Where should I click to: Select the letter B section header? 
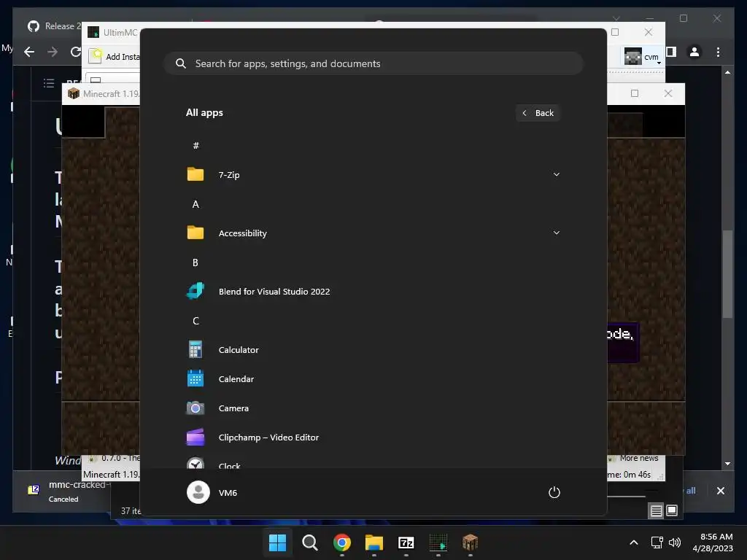coord(196,262)
